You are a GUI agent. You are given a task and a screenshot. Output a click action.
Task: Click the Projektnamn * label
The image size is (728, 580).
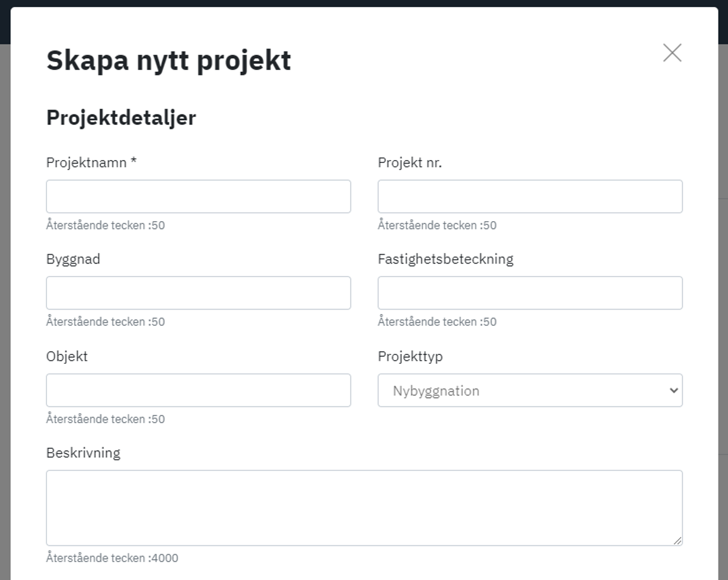91,163
